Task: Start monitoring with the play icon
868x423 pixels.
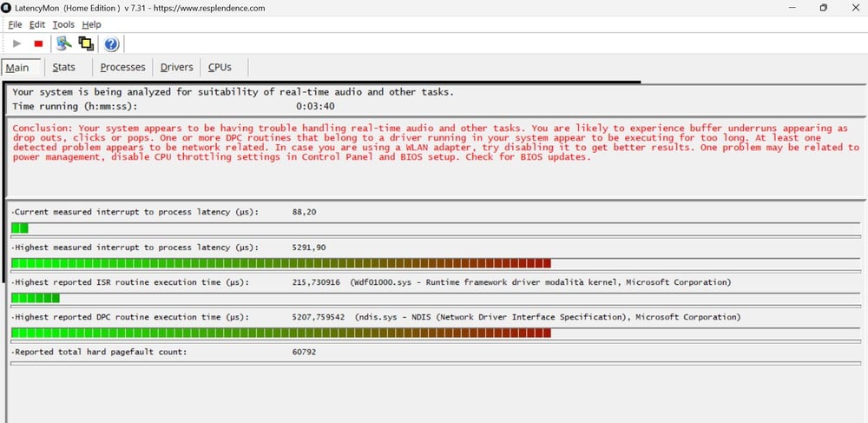Action: pos(17,43)
